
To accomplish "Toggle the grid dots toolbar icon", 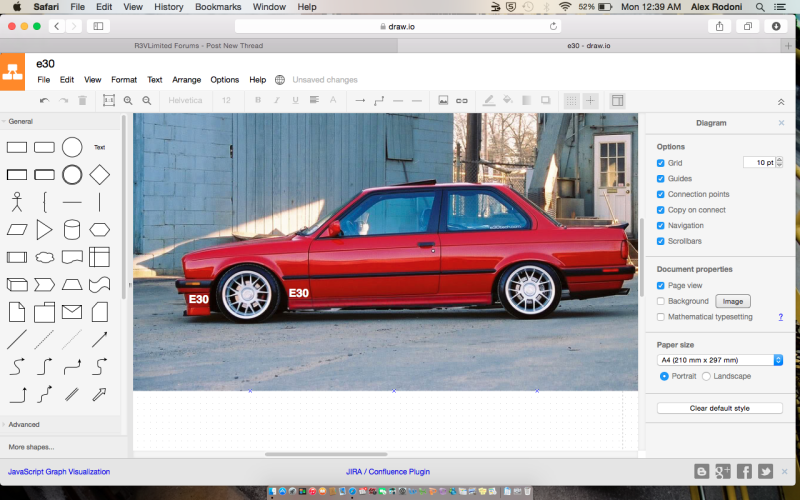I will tap(572, 101).
